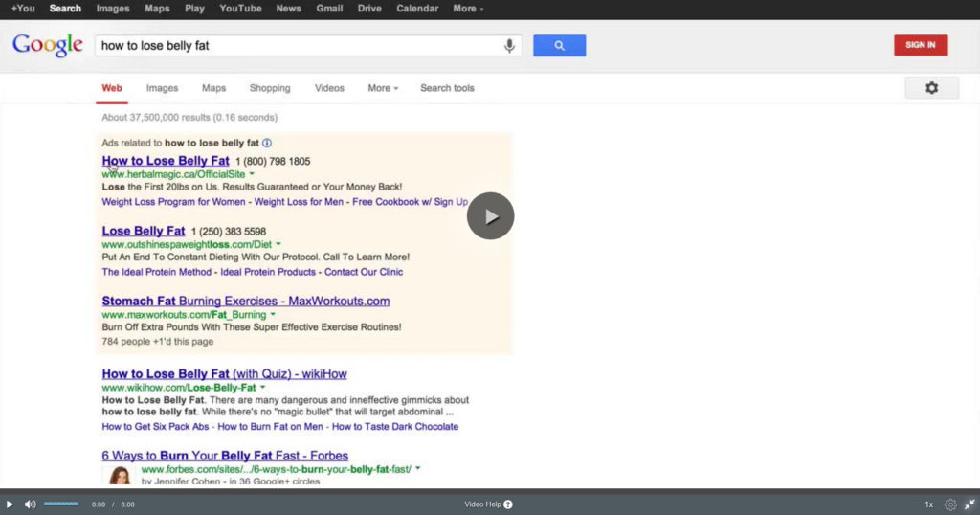Open the gear settings menu
This screenshot has width=980, height=515.
tap(931, 88)
